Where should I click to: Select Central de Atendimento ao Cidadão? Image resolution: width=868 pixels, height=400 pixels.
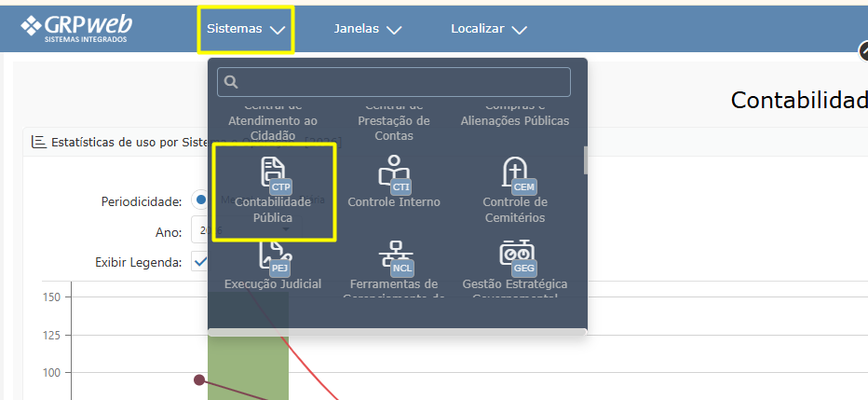pyautogui.click(x=274, y=122)
